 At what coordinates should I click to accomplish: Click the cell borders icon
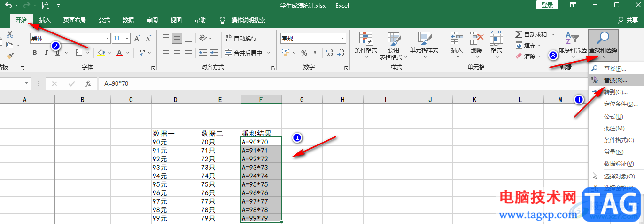pyautogui.click(x=79, y=53)
